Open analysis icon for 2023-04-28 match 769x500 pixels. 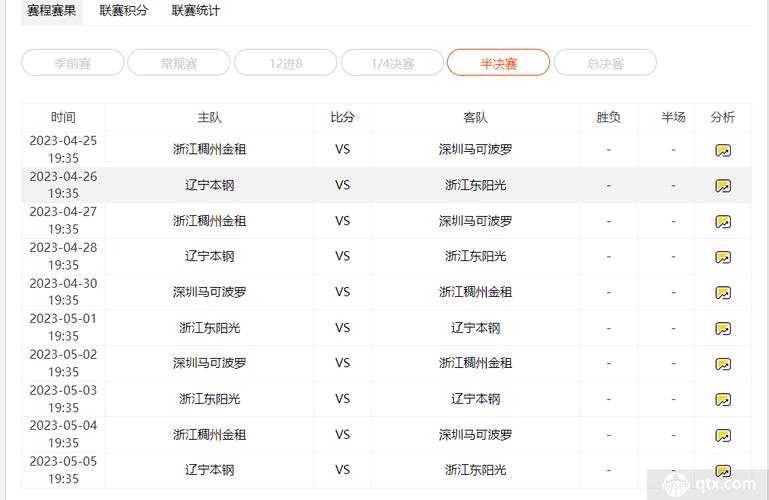(x=722, y=257)
